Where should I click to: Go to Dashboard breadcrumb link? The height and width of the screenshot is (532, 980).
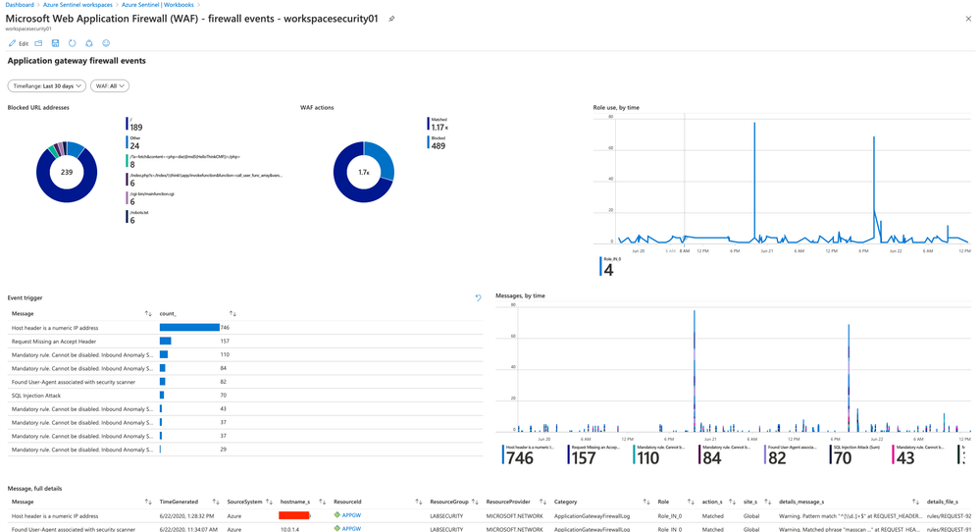(20, 5)
